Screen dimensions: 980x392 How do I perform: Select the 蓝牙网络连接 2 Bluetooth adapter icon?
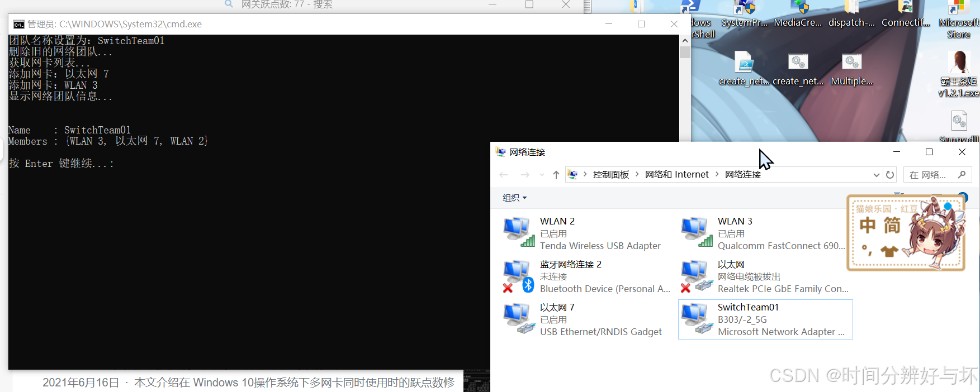(x=519, y=276)
